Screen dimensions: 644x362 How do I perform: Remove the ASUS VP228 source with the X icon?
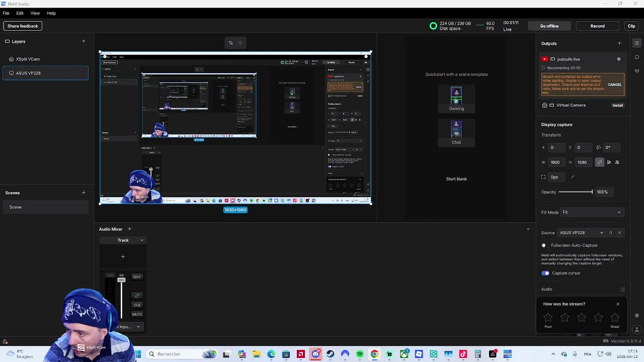pyautogui.click(x=619, y=233)
